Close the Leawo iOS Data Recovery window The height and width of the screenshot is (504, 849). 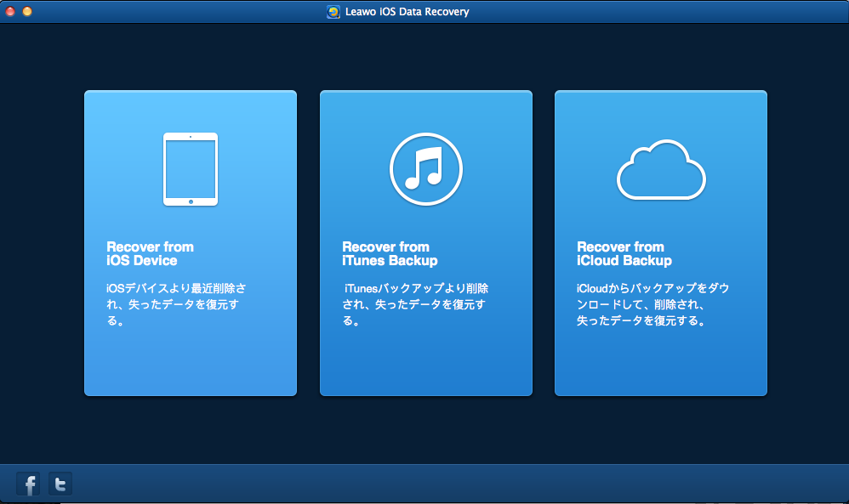coord(10,12)
